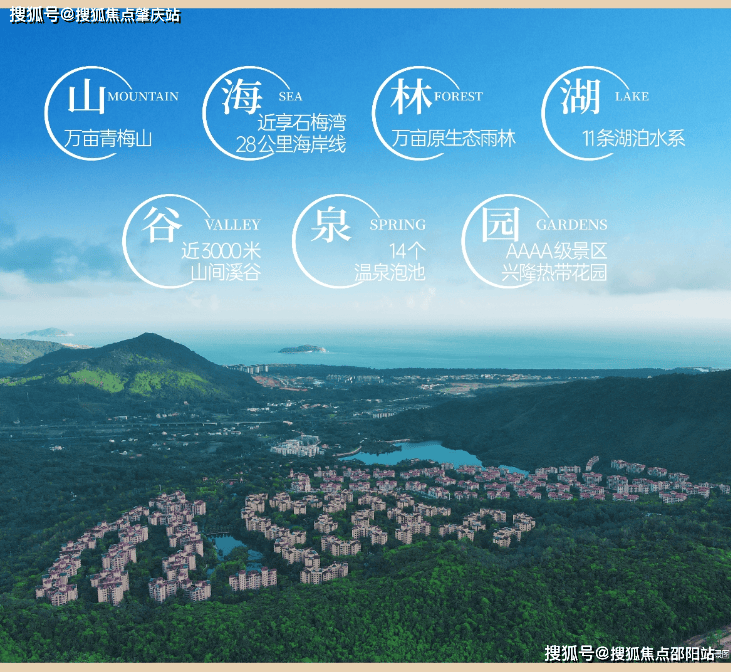Select the 28公里海岸线 text line
Image resolution: width=731 pixels, height=672 pixels.
click(x=290, y=145)
